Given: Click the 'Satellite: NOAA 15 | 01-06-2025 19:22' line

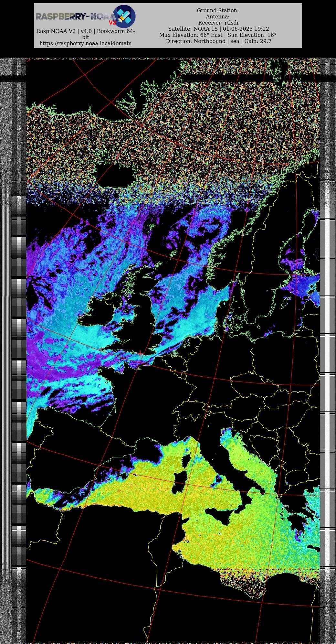Looking at the screenshot, I should (x=218, y=29).
